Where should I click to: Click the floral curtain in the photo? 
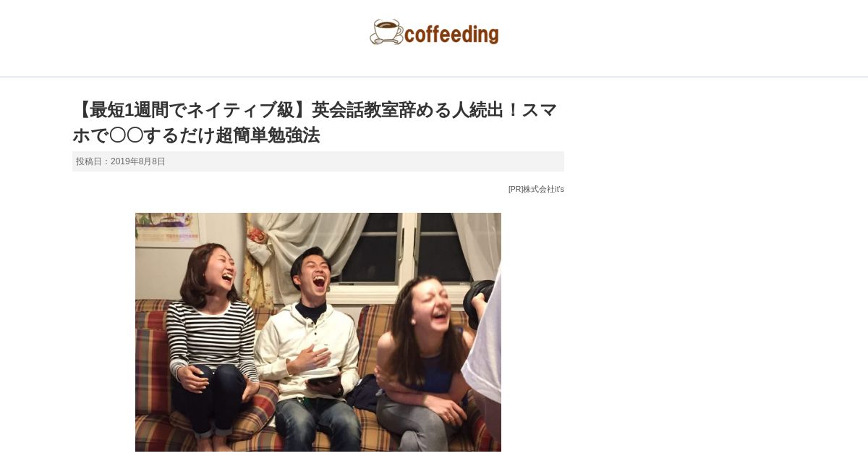tap(260, 261)
